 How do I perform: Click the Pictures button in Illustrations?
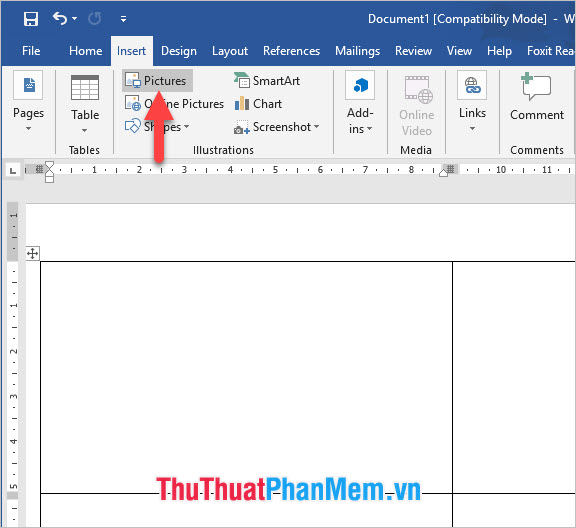(157, 80)
